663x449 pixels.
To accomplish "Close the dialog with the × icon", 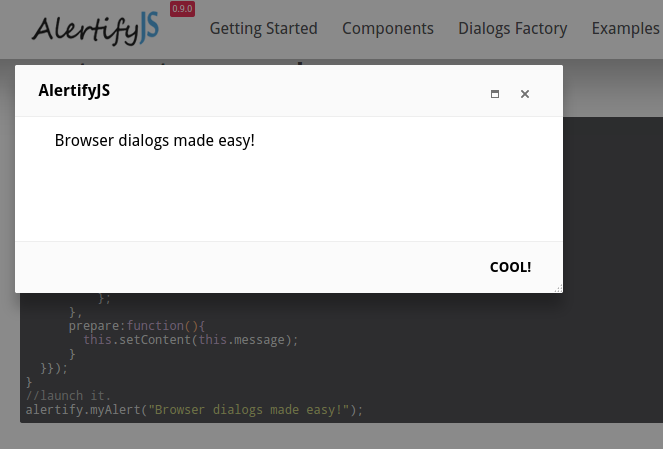I will (525, 94).
